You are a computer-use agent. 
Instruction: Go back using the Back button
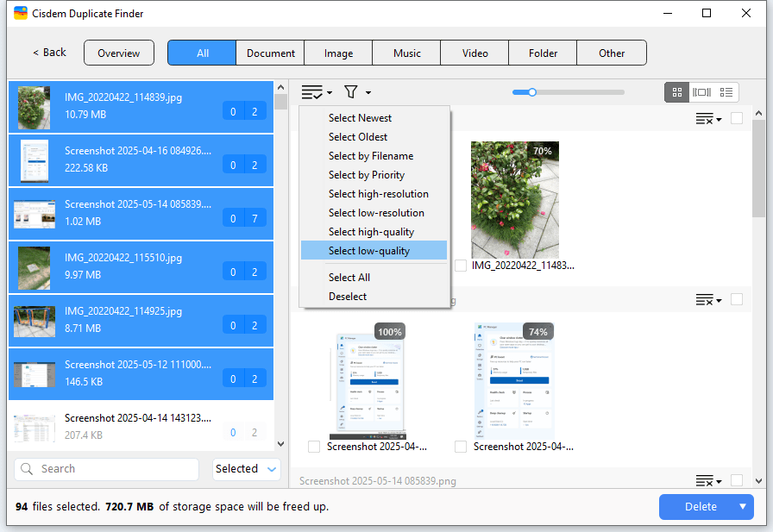point(49,53)
